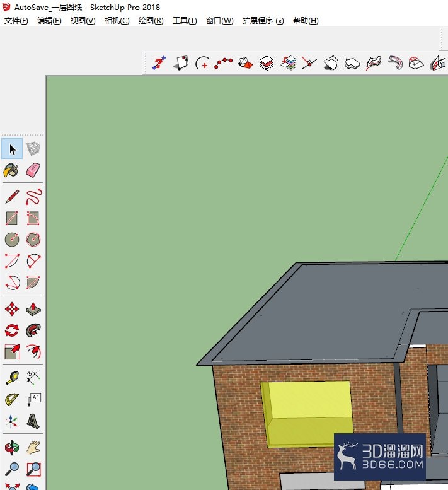Click the Make Component tool
The width and height of the screenshot is (448, 490).
point(33,149)
